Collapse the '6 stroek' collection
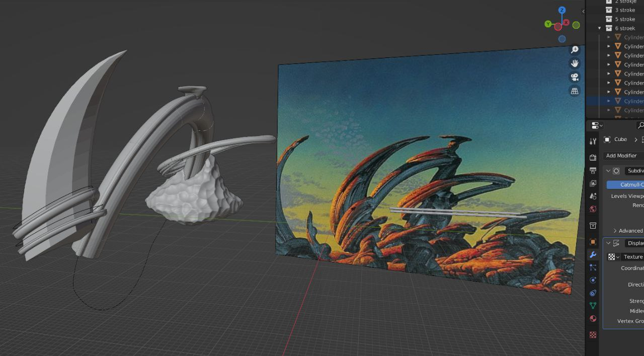This screenshot has width=644, height=356. click(600, 28)
